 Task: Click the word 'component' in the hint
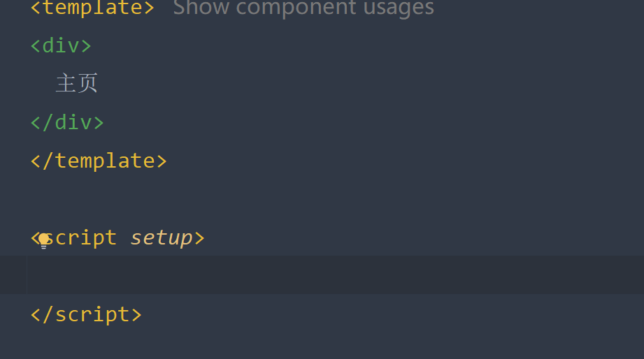296,8
